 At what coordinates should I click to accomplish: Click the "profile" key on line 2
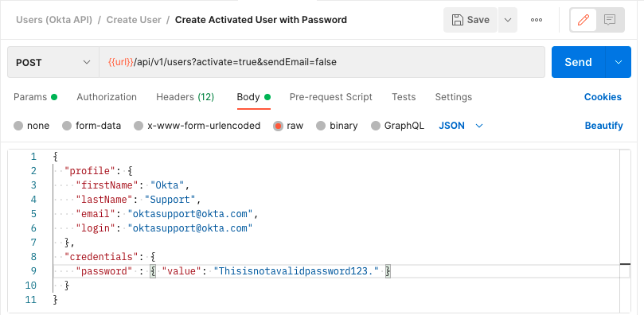coord(91,170)
